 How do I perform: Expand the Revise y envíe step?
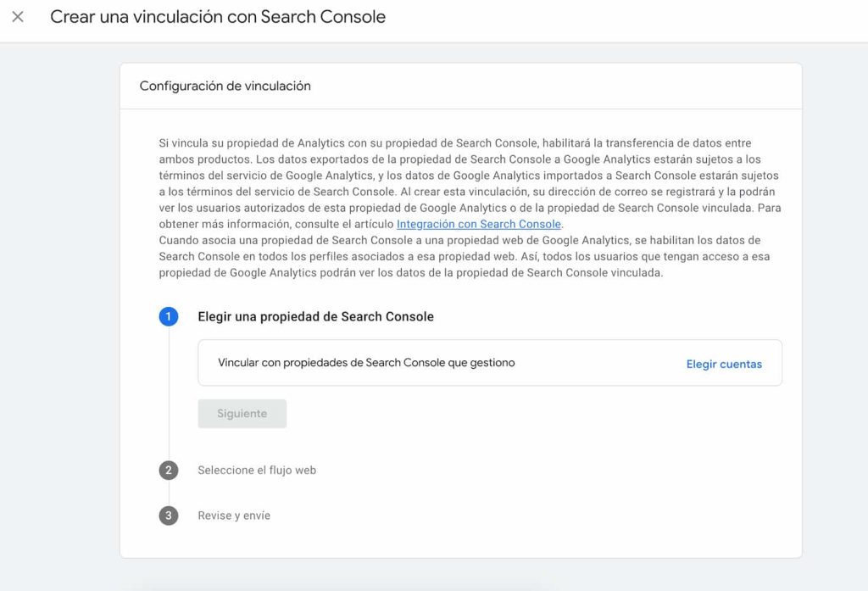(234, 516)
